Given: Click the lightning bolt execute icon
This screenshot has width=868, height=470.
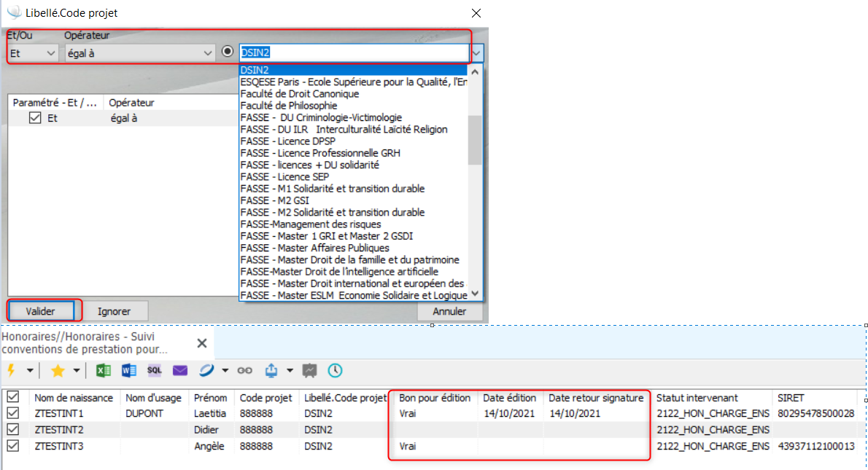Looking at the screenshot, I should [11, 370].
